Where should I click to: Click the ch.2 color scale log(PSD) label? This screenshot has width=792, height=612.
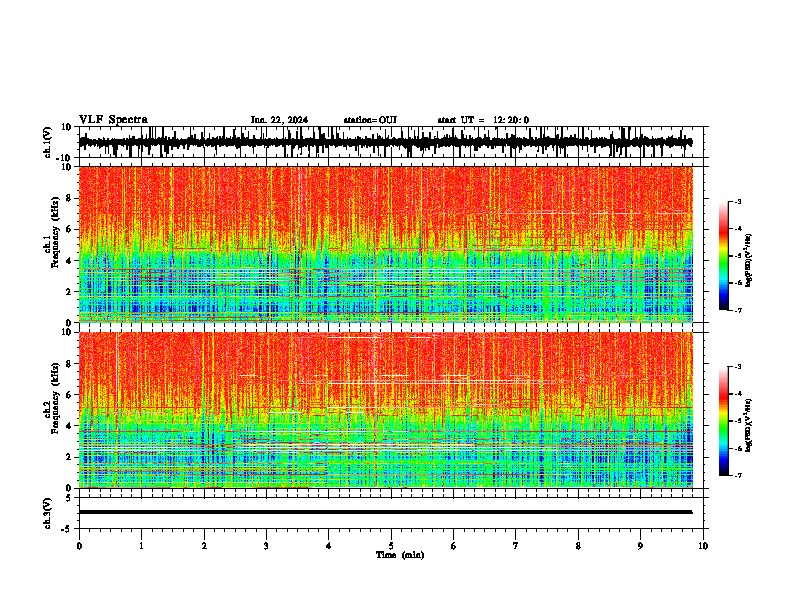748,425
